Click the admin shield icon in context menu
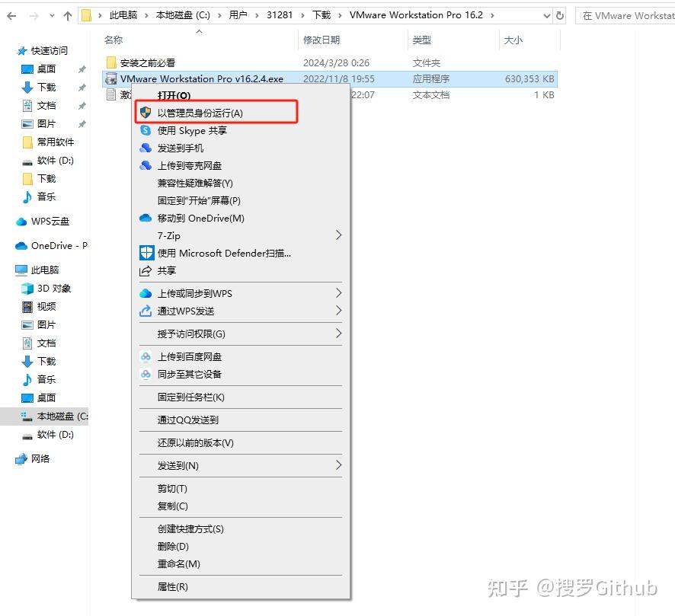The width and height of the screenshot is (675, 616). click(146, 113)
